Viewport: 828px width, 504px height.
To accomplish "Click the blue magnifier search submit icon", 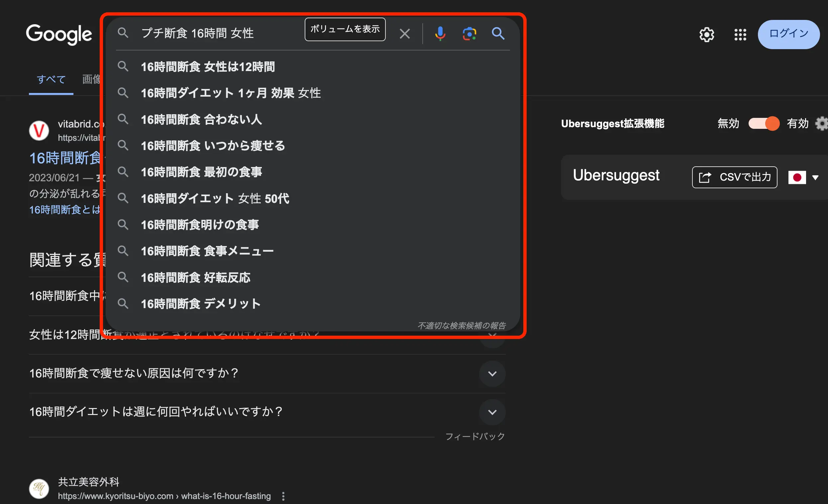I will coord(498,34).
